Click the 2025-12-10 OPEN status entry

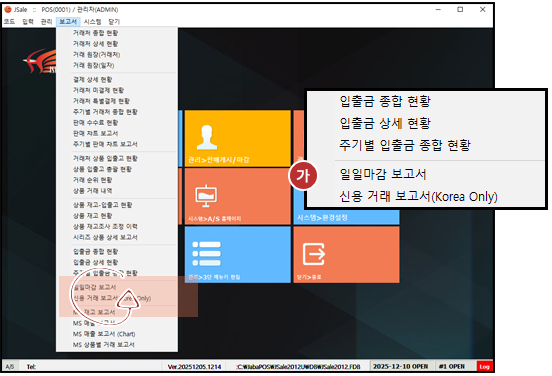(x=401, y=366)
